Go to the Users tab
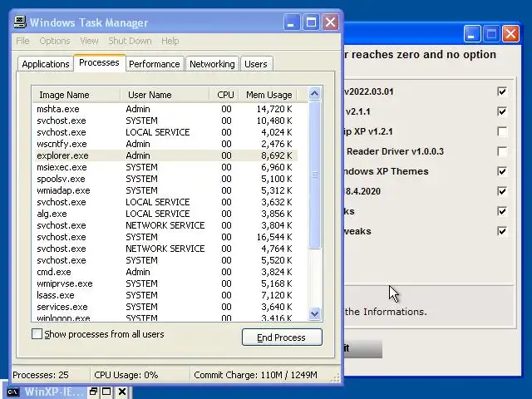Viewport: 532px width, 399px height. [256, 64]
